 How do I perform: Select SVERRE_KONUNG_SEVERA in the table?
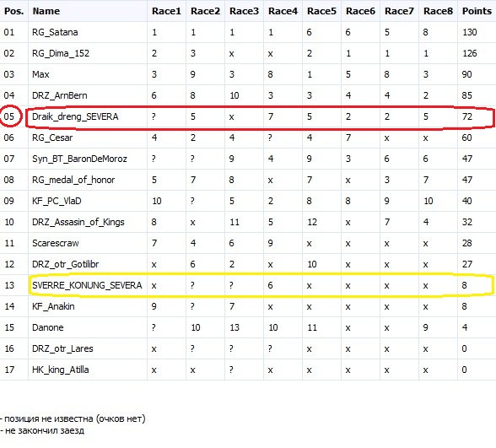[x=87, y=285]
